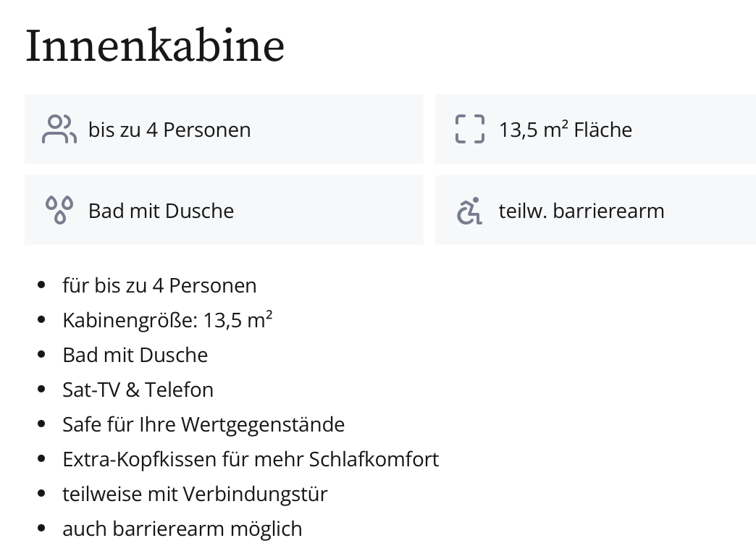Image resolution: width=756 pixels, height=559 pixels.
Task: Click the persons icon in the capacity tile
Action: [x=59, y=130]
